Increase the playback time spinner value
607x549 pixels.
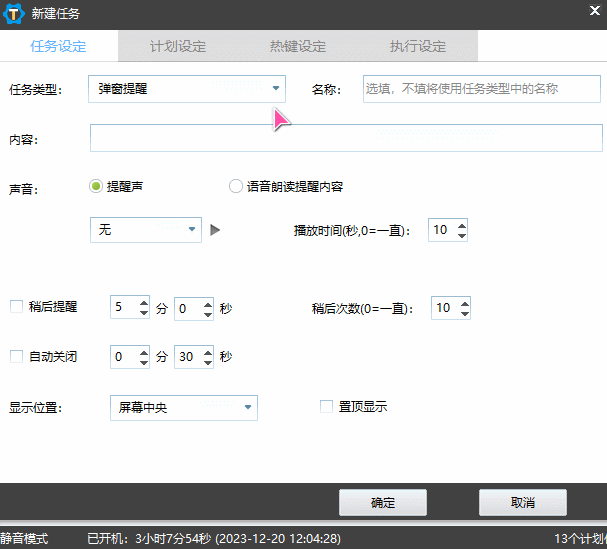pos(461,225)
